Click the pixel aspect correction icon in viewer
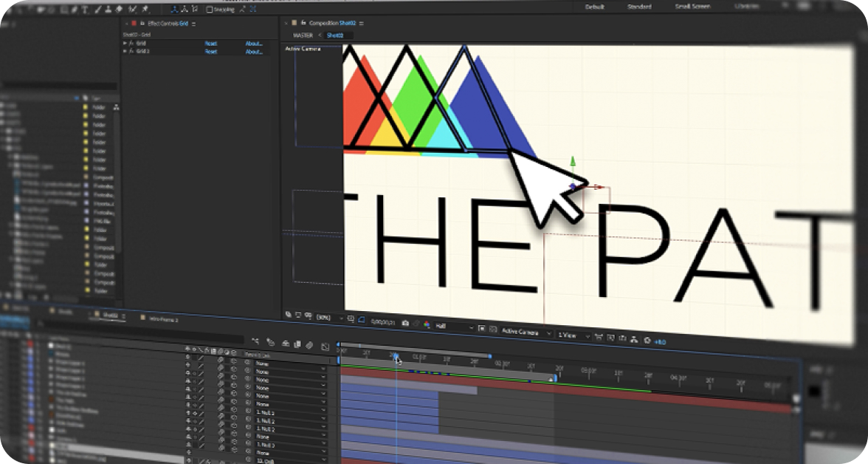The height and width of the screenshot is (464, 868). (x=599, y=336)
